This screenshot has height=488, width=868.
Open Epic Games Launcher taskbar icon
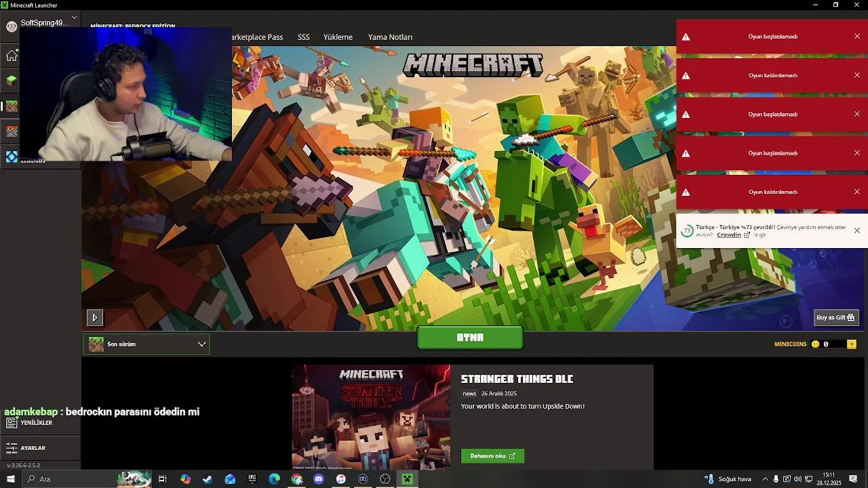pyautogui.click(x=252, y=479)
